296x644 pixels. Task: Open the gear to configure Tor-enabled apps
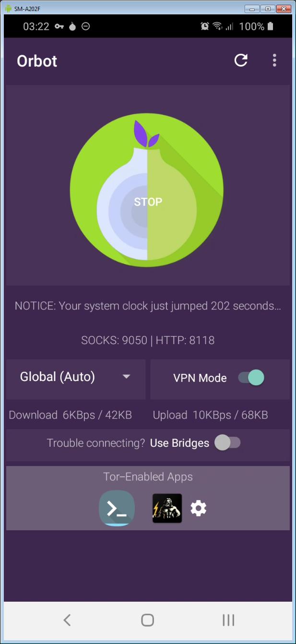(x=198, y=508)
